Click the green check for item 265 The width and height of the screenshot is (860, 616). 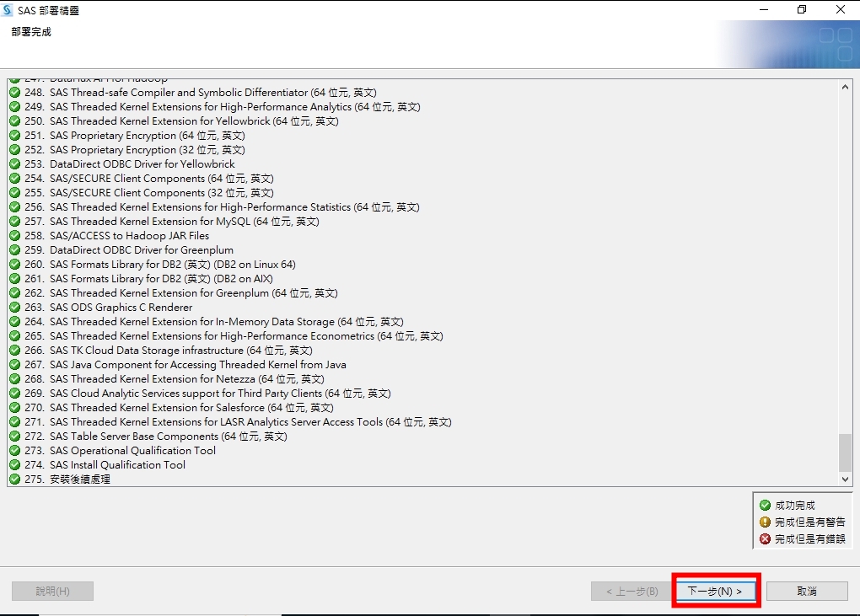click(x=15, y=336)
